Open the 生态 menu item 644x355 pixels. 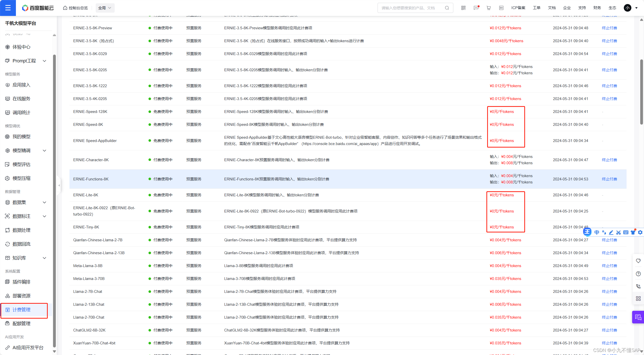coord(612,8)
